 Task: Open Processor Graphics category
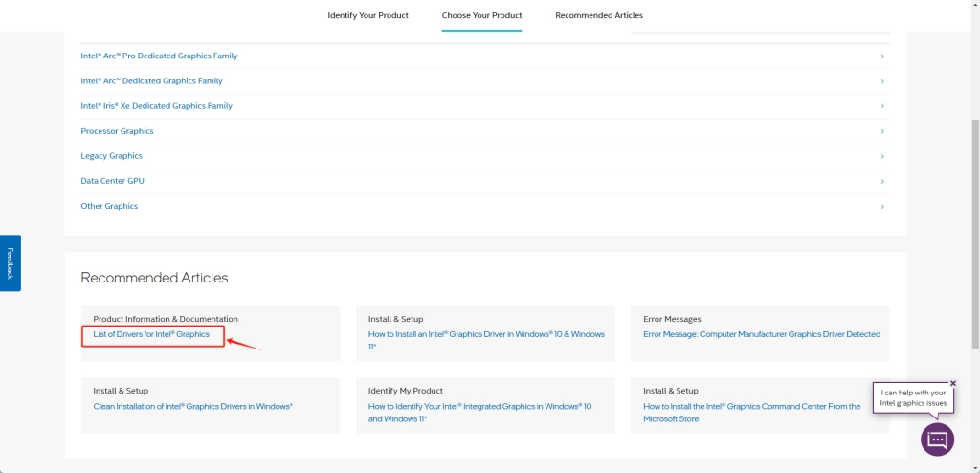[117, 131]
